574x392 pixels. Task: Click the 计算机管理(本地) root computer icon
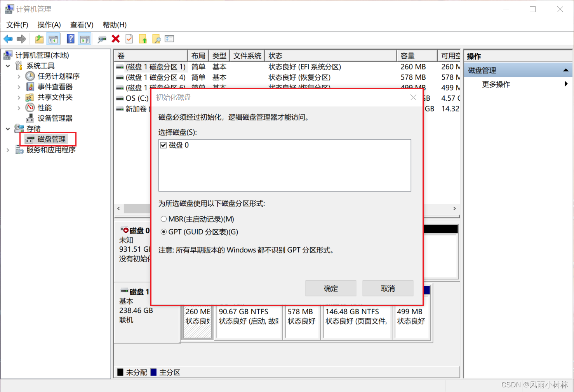tap(8, 55)
